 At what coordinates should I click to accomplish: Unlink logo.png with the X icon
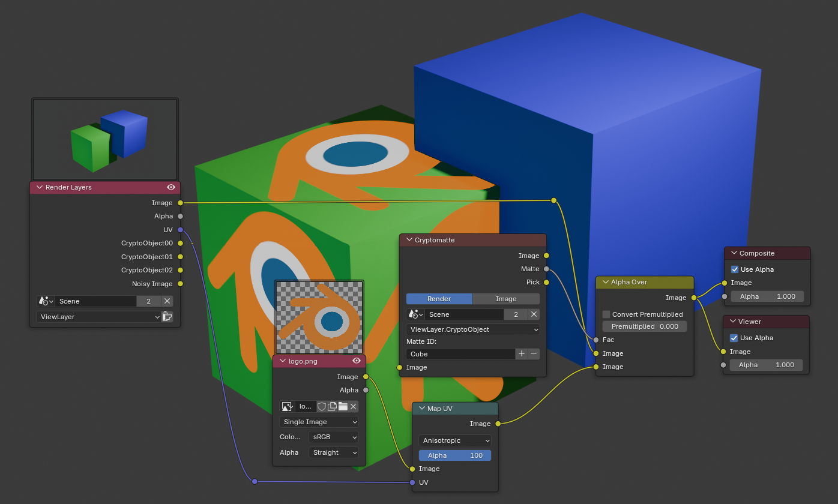(353, 406)
